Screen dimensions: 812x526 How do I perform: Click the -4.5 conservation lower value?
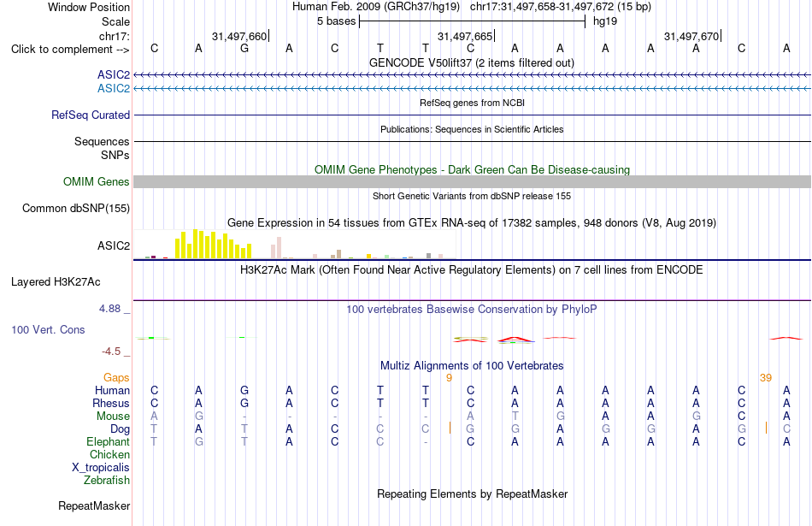[111, 352]
